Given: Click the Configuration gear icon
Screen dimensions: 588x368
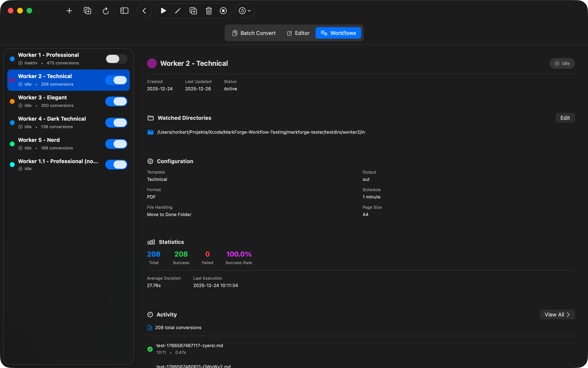Looking at the screenshot, I should pyautogui.click(x=150, y=161).
